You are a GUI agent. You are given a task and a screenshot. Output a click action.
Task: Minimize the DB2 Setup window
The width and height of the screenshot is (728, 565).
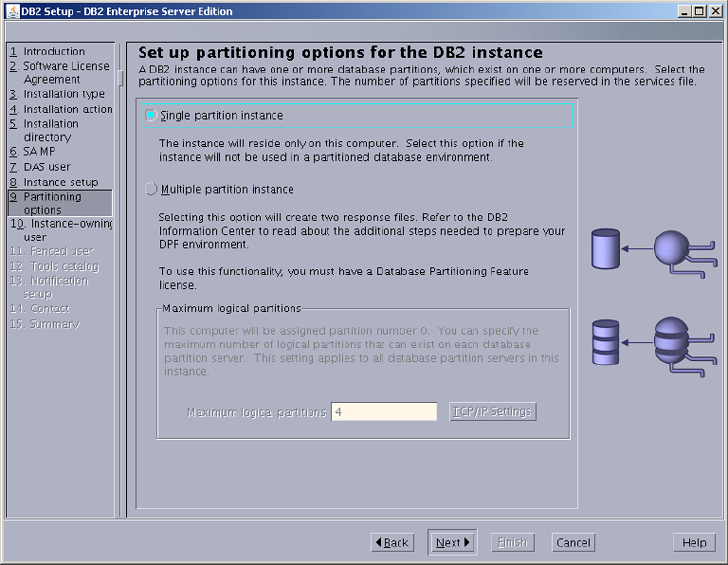coord(684,11)
